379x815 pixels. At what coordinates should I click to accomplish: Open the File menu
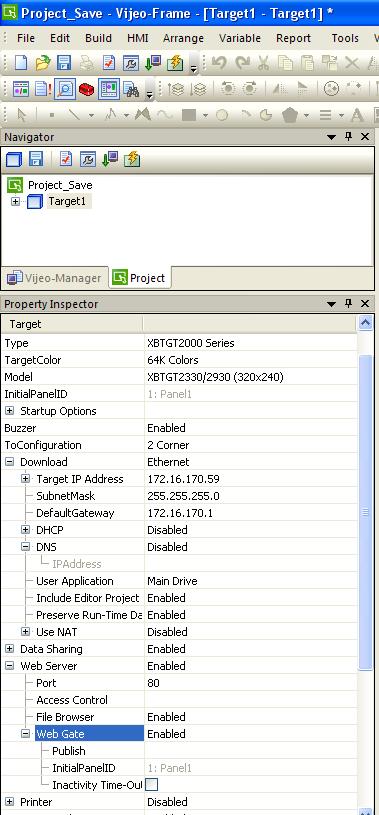(26, 38)
